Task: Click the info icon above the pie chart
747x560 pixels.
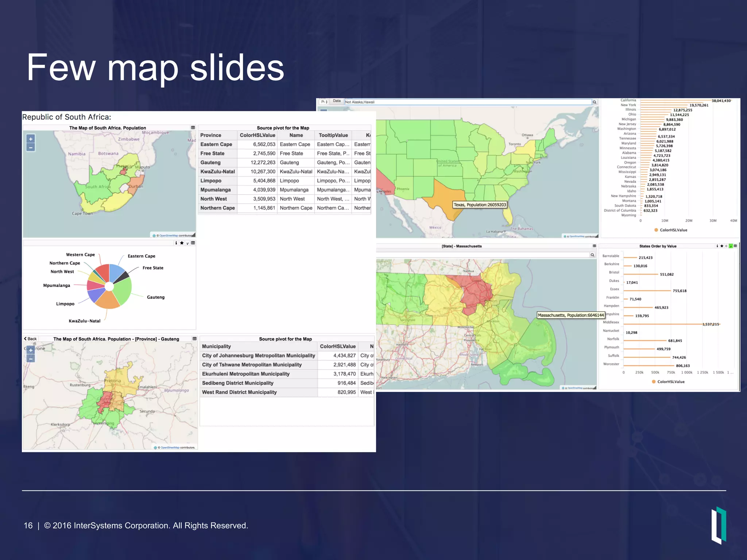Action: click(176, 243)
